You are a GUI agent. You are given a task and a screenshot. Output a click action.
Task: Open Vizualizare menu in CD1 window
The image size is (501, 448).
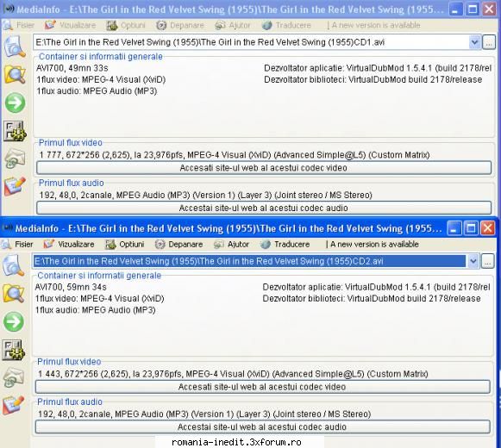coord(71,25)
